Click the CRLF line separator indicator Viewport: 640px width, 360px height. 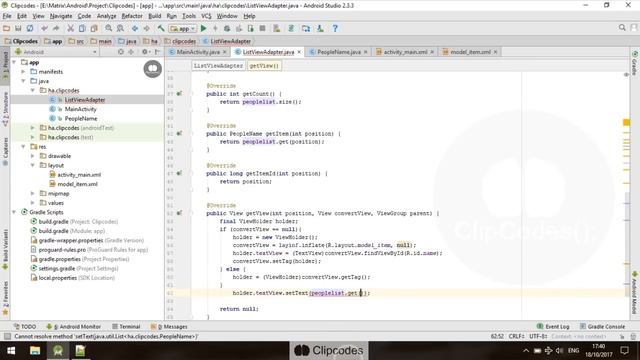coord(516,337)
